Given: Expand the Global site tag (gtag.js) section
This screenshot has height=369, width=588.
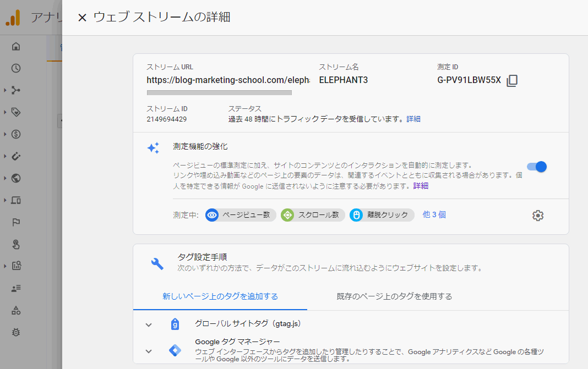Looking at the screenshot, I should (x=149, y=324).
